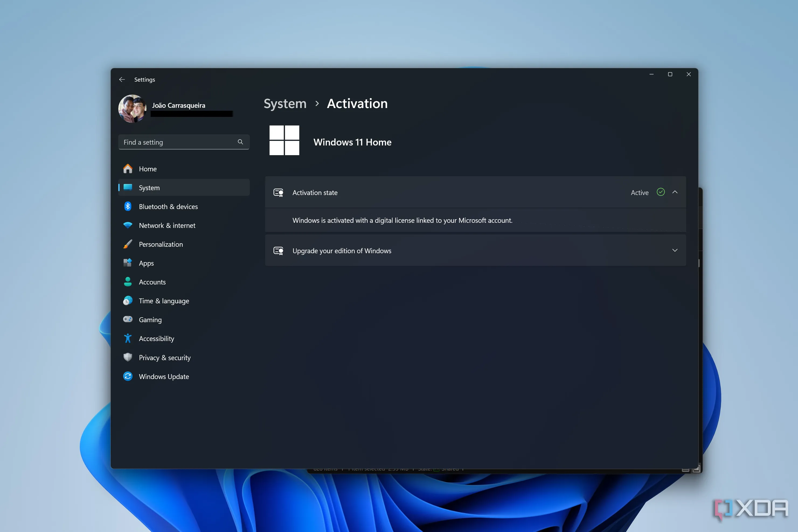798x532 pixels.
Task: Open Windows Update settings
Action: pyautogui.click(x=183, y=377)
